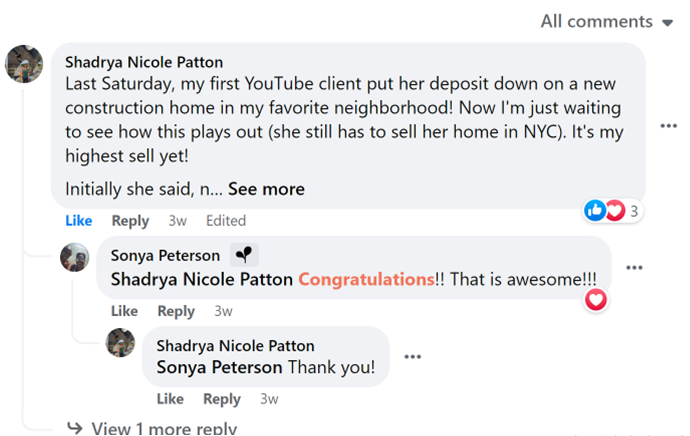Like Sonya Peterson's congratulations comment
690x436 pixels.
pos(124,311)
